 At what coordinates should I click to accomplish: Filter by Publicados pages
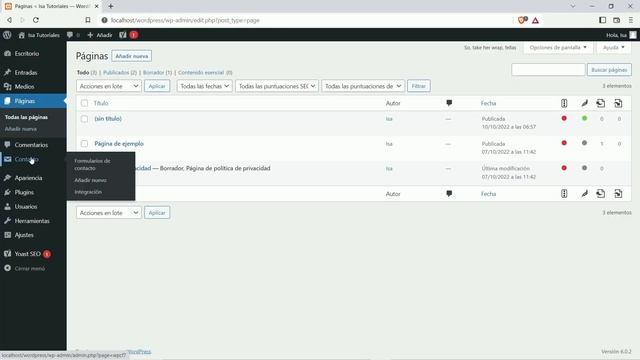(x=120, y=73)
